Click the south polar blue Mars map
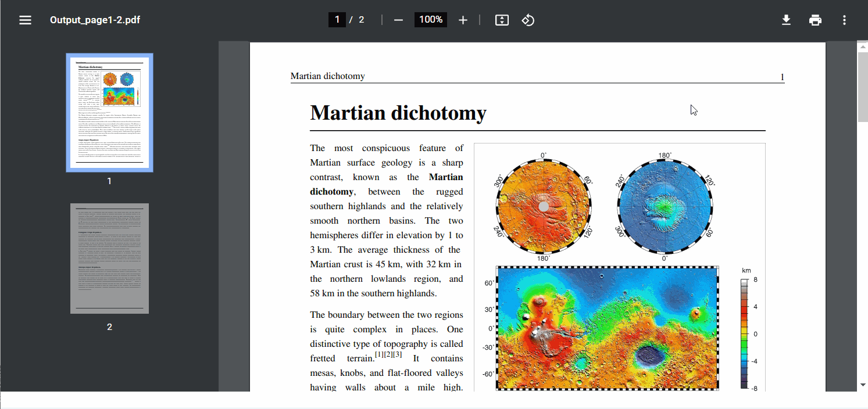The height and width of the screenshot is (409, 868). pyautogui.click(x=665, y=206)
